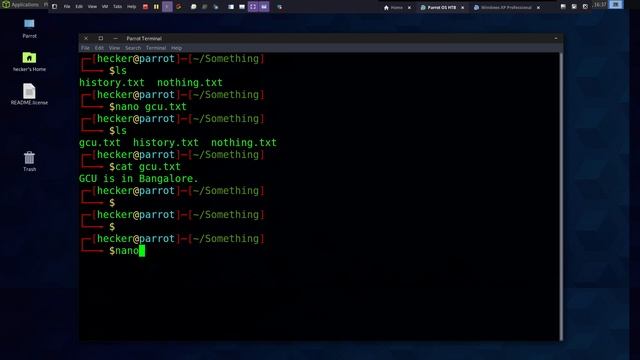Open the Parrot desktop icon
640x360 pixels.
point(29,28)
